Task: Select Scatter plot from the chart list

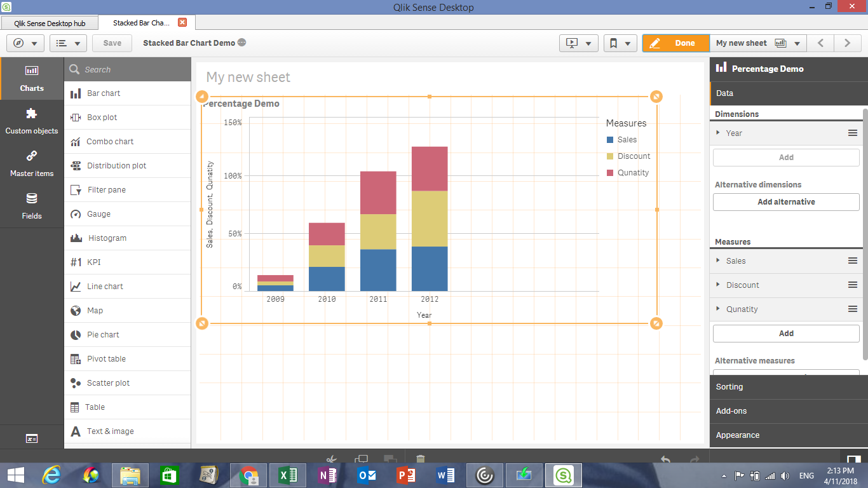Action: [127, 383]
